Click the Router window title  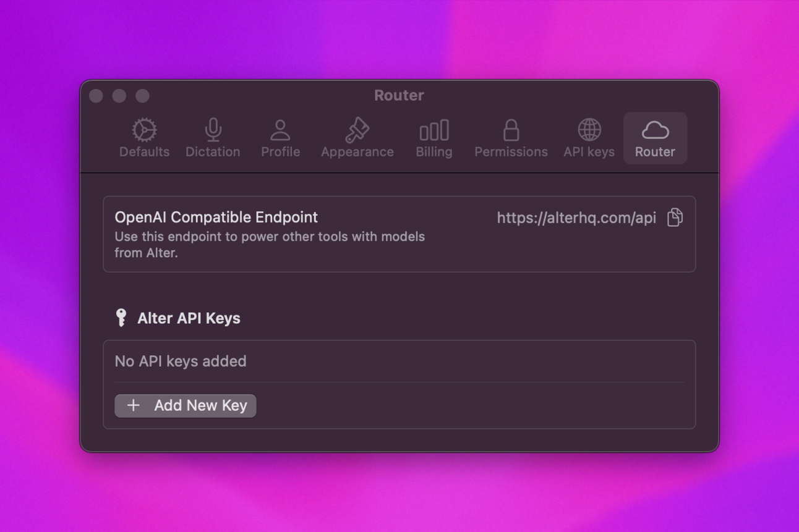pyautogui.click(x=399, y=95)
